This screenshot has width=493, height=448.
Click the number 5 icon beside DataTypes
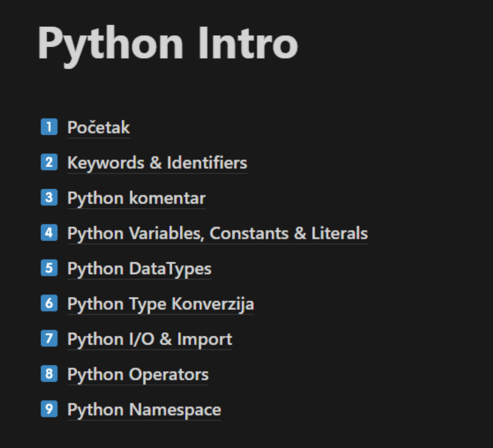[x=49, y=268]
